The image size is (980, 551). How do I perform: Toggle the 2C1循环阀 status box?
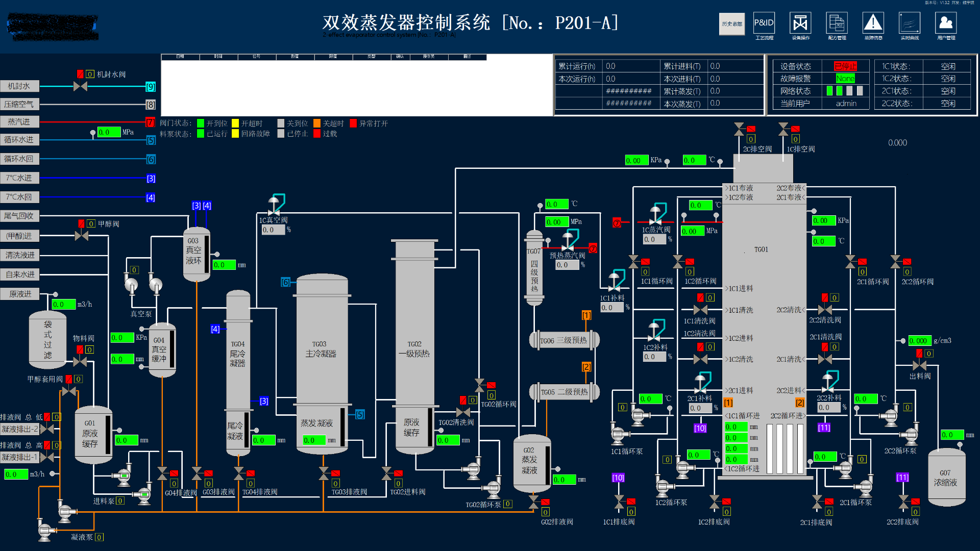pyautogui.click(x=862, y=272)
